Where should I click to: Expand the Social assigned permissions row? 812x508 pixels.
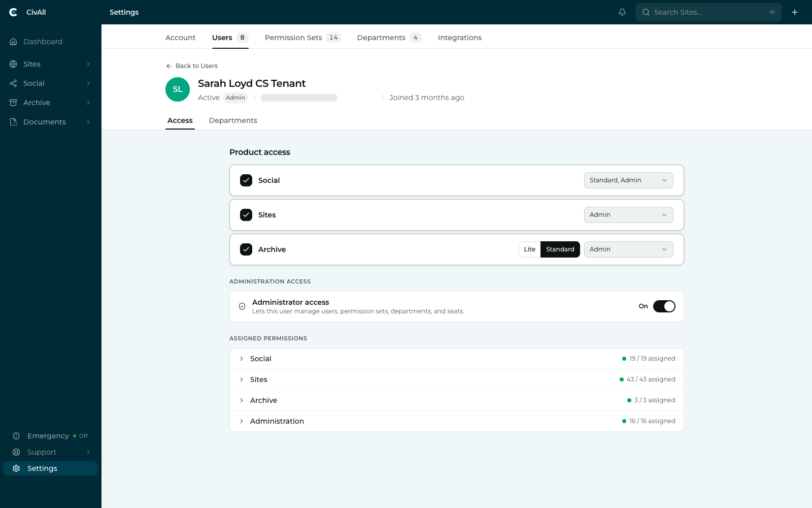(457, 359)
